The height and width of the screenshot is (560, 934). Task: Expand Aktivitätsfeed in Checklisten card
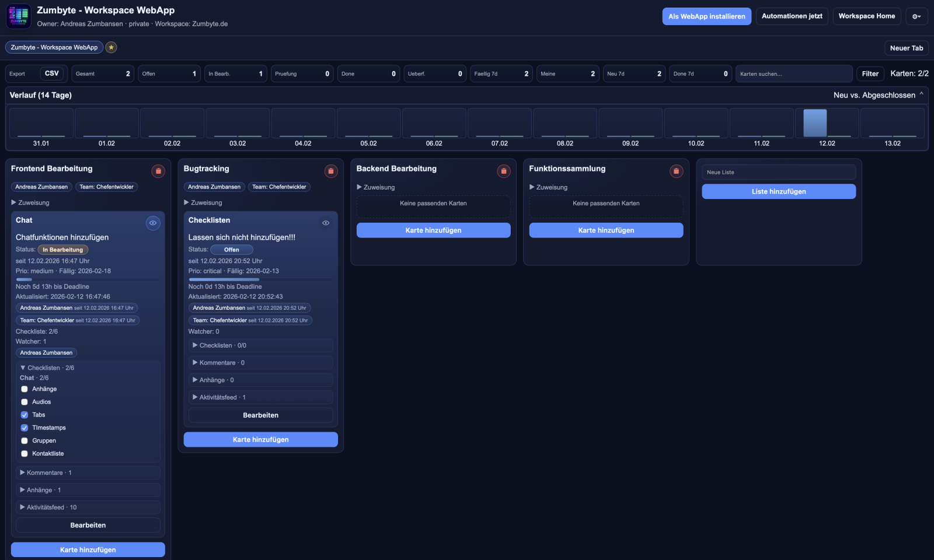[218, 397]
